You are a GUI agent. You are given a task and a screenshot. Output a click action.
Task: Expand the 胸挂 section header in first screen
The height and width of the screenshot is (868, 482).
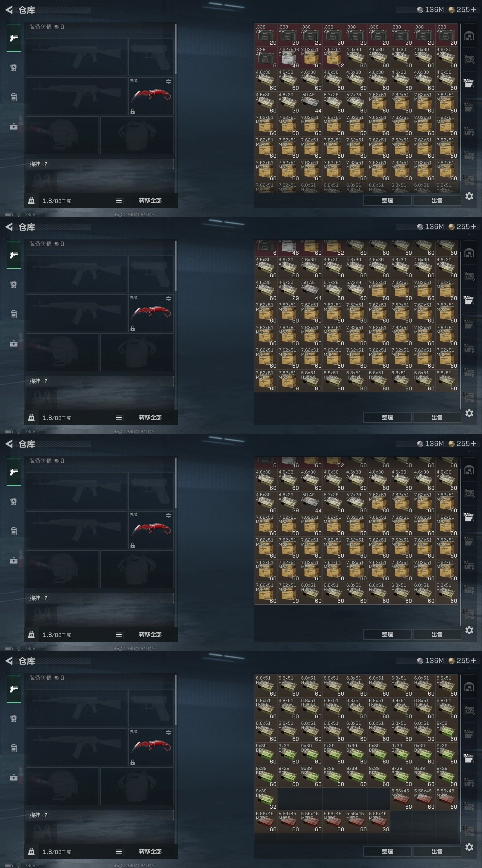pos(100,164)
